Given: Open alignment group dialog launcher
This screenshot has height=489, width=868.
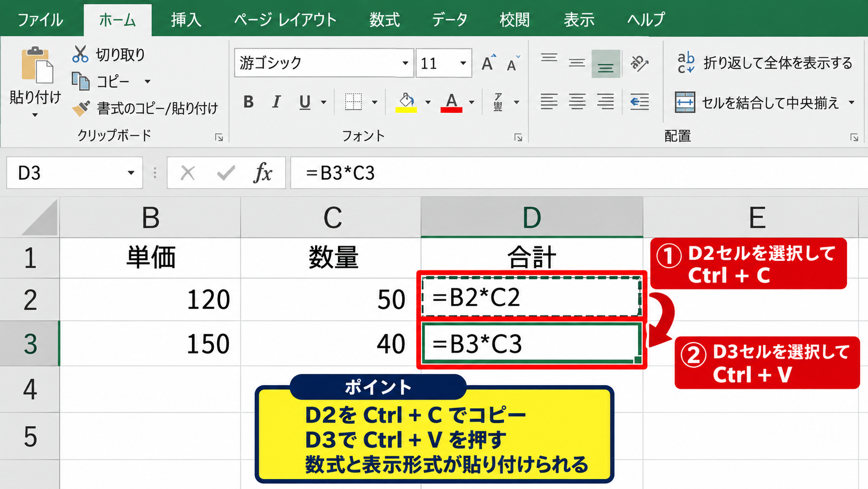Looking at the screenshot, I should tap(854, 137).
